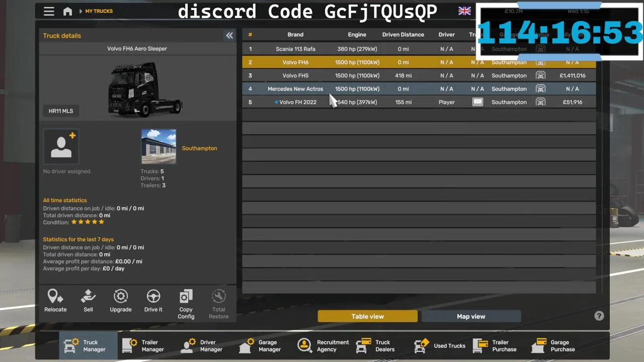Click the £1,411,016 profit value
644x362 pixels.
pos(573,75)
